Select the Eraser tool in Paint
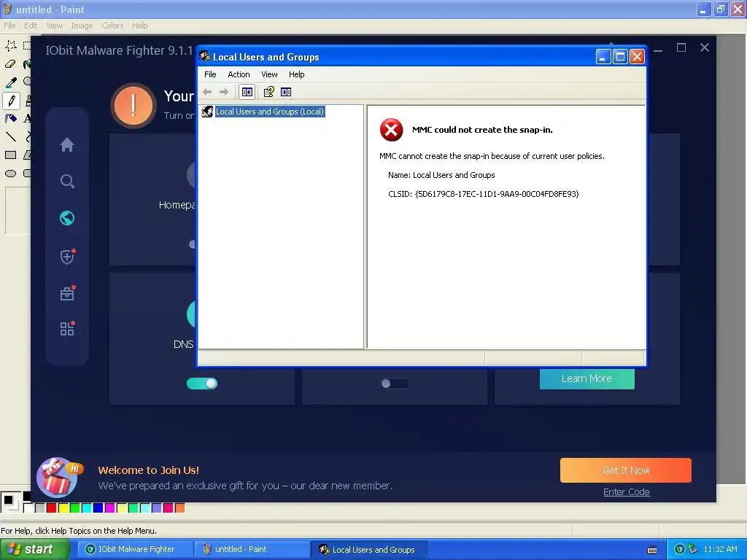Image resolution: width=747 pixels, height=560 pixels. coord(11,64)
